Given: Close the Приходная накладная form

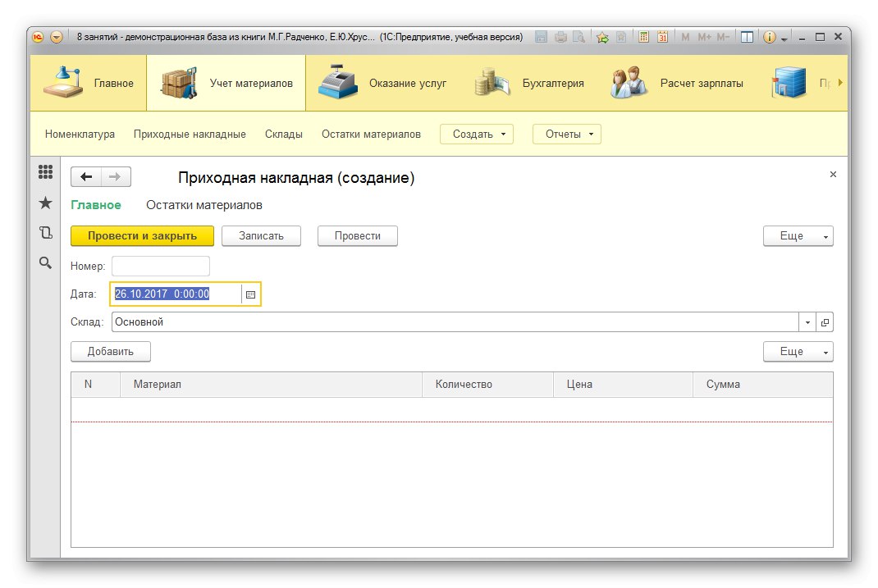Looking at the screenshot, I should [833, 175].
